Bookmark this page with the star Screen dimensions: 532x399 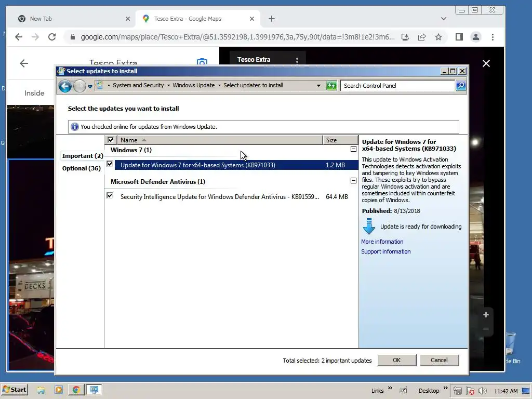(x=438, y=37)
